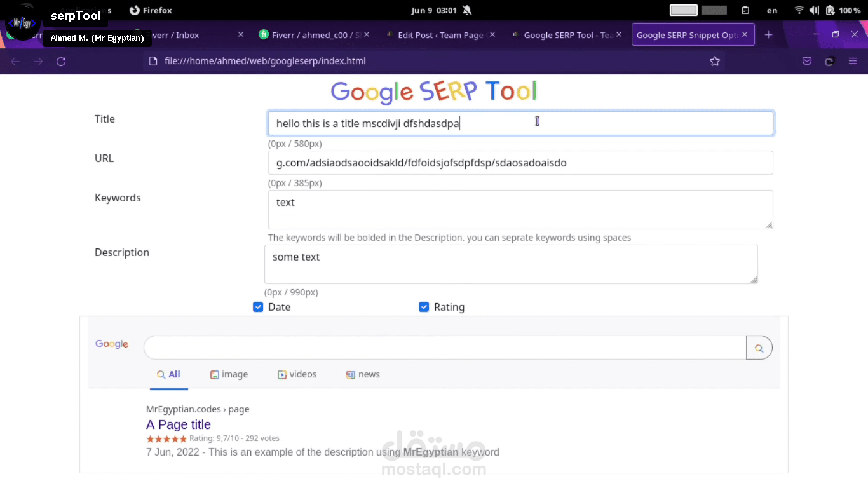The image size is (868, 488).
Task: Click the page file icon in address bar
Action: (153, 61)
